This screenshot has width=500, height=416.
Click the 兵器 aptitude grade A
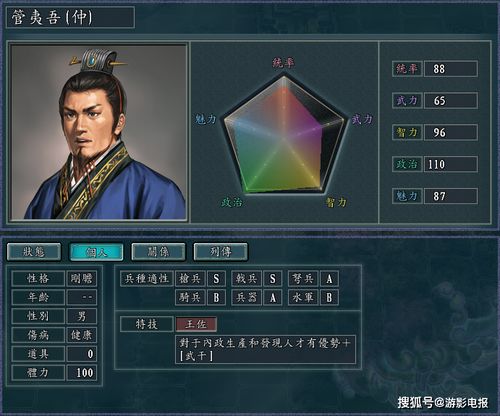point(273,297)
